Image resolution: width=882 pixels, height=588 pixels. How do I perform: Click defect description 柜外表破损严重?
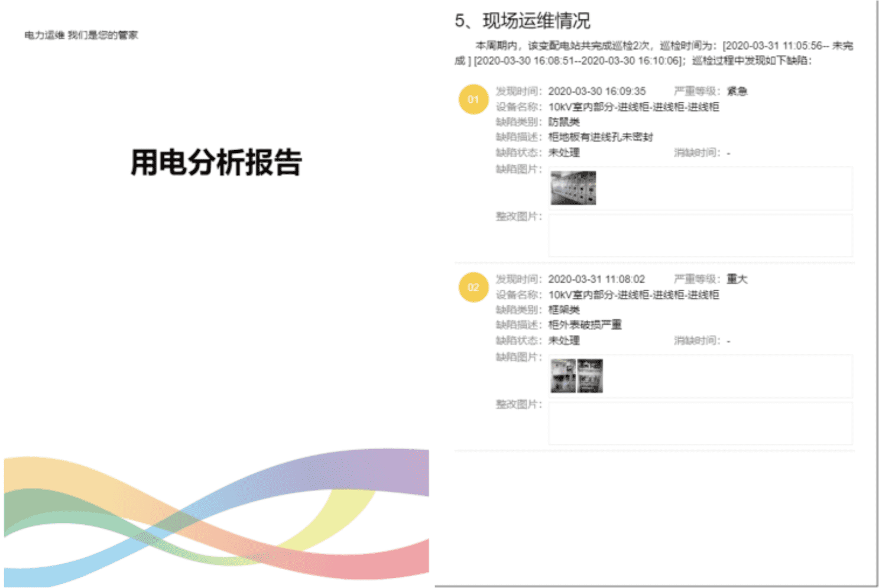point(585,325)
